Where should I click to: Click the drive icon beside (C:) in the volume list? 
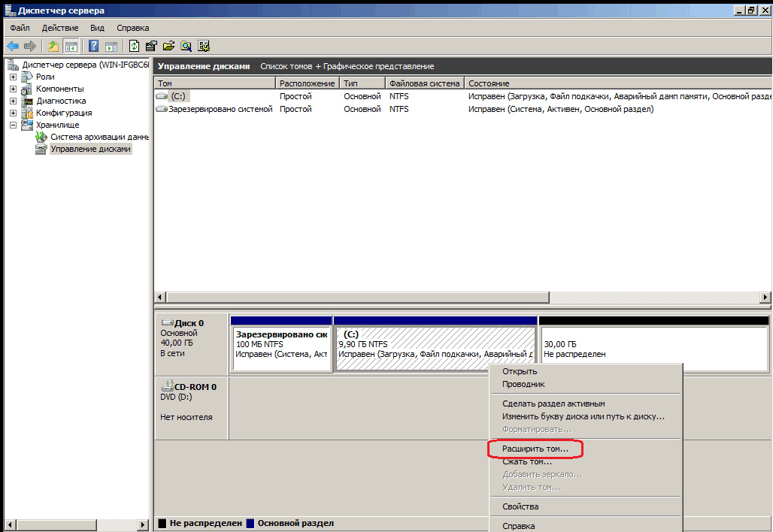[x=162, y=96]
